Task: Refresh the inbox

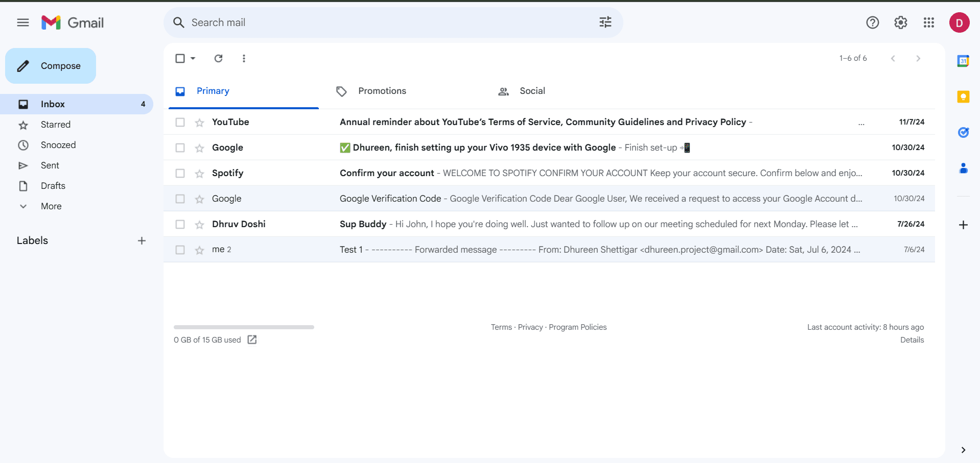Action: point(218,58)
